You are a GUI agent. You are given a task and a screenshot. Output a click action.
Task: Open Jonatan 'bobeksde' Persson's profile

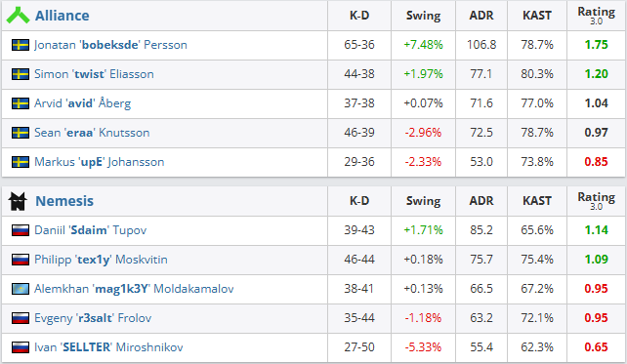pyautogui.click(x=110, y=45)
